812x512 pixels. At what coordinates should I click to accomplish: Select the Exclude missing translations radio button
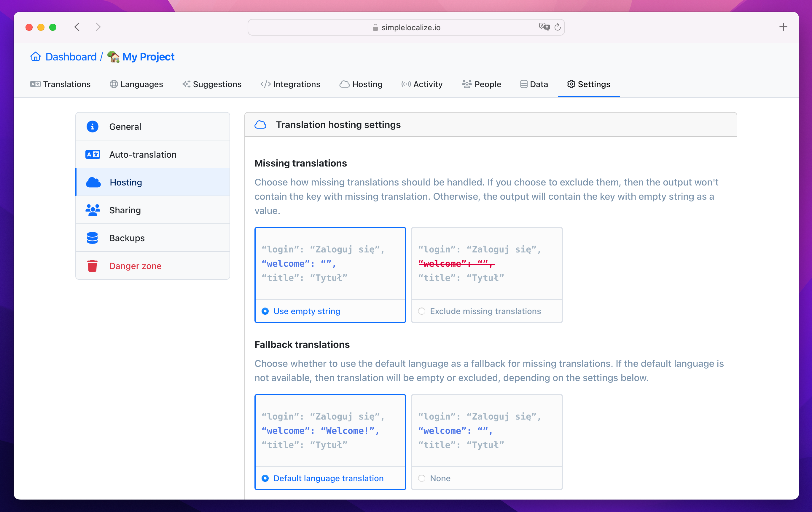tap(421, 311)
